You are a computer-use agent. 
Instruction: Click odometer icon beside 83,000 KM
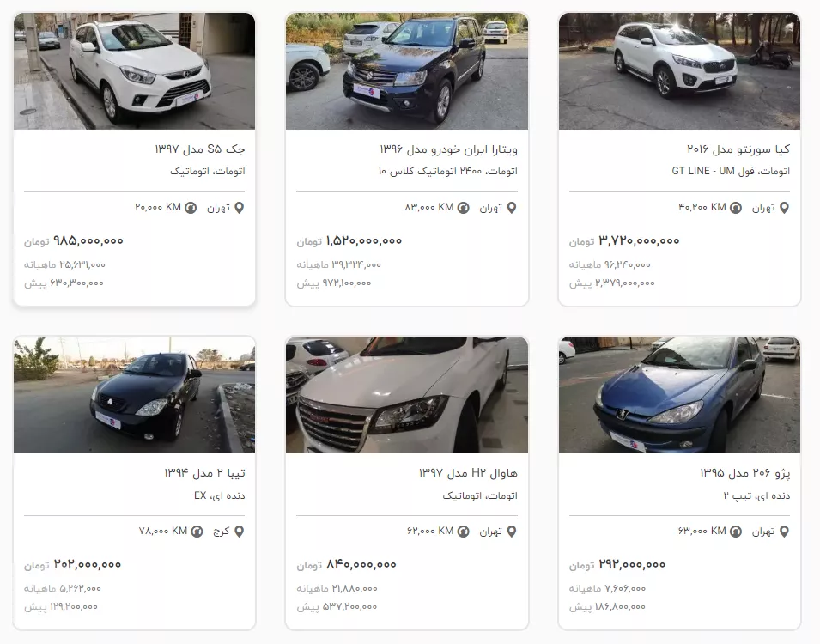click(464, 208)
